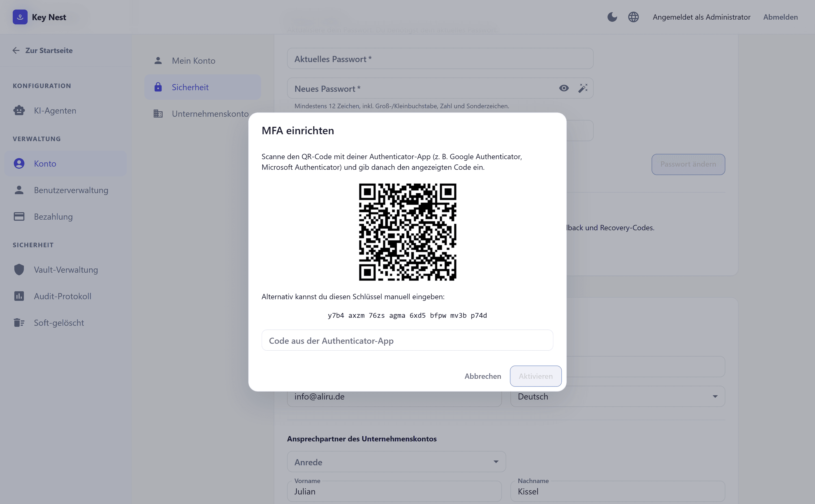Click the Vorname field with Julian
This screenshot has height=504, width=815.
[394, 491]
